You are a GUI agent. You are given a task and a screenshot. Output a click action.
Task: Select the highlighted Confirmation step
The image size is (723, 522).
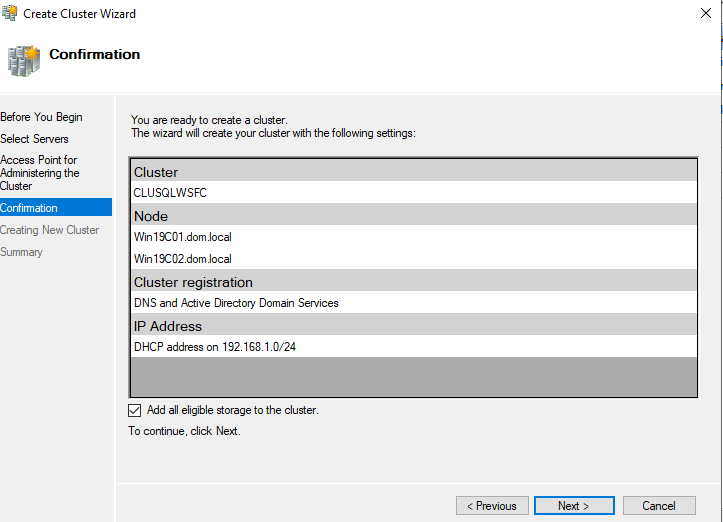tap(30, 208)
